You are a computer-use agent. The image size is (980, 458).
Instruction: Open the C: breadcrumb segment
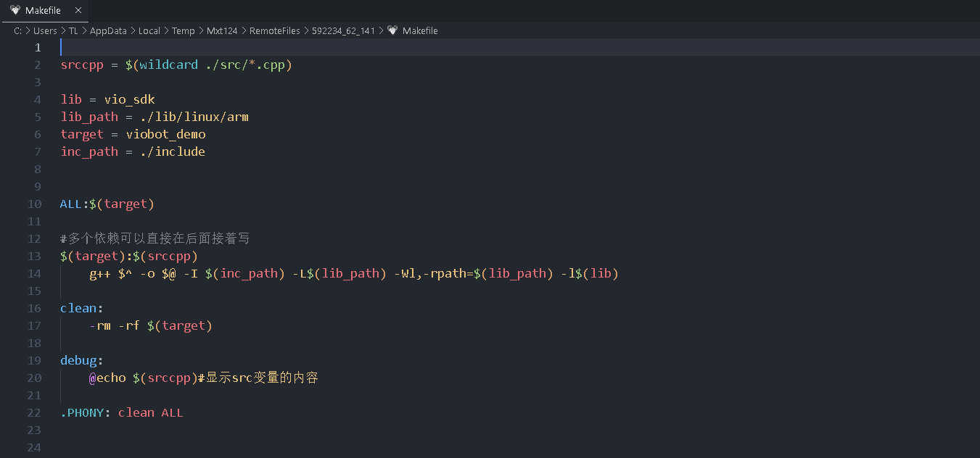tap(17, 31)
